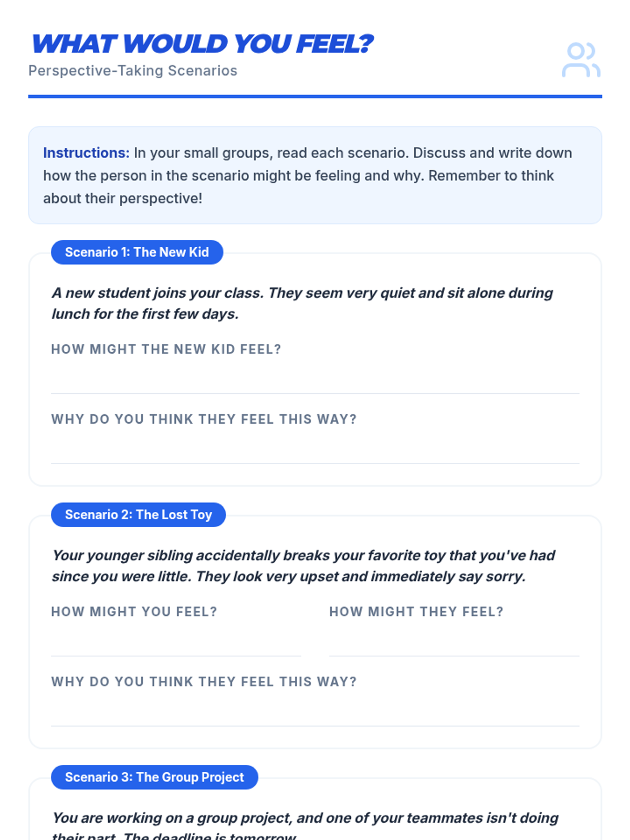Click the bold "Instructions:" label
Viewport: 630px width, 840px height.
(x=86, y=153)
